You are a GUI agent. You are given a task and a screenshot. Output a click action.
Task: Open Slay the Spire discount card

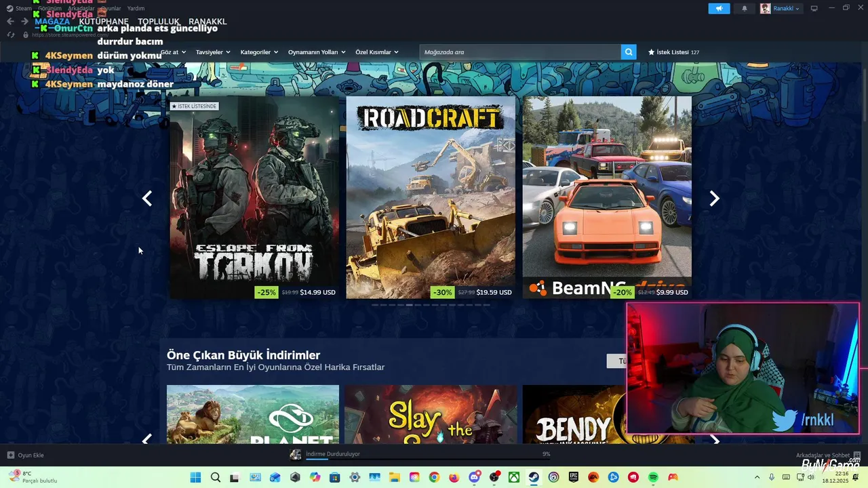(431, 414)
